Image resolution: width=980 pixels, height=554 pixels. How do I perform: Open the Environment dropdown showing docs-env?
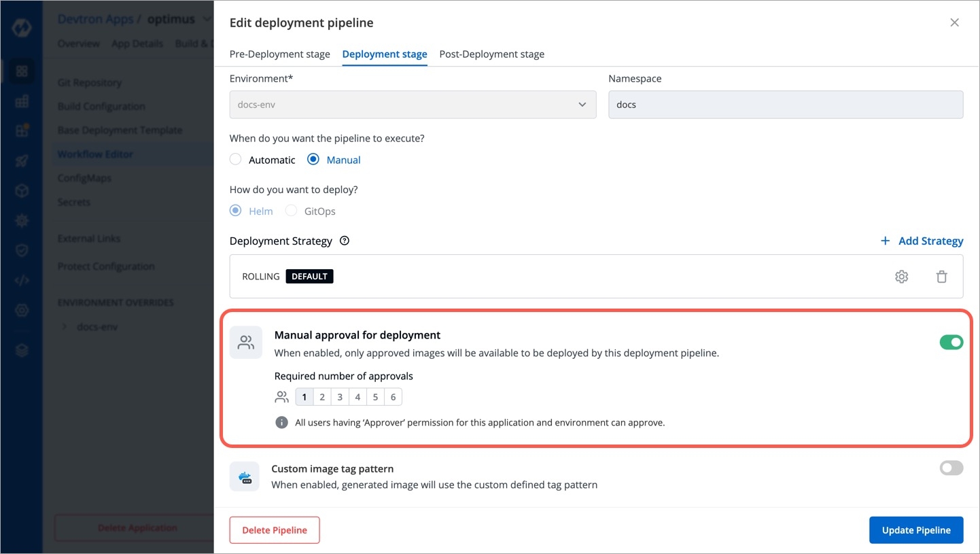point(413,105)
